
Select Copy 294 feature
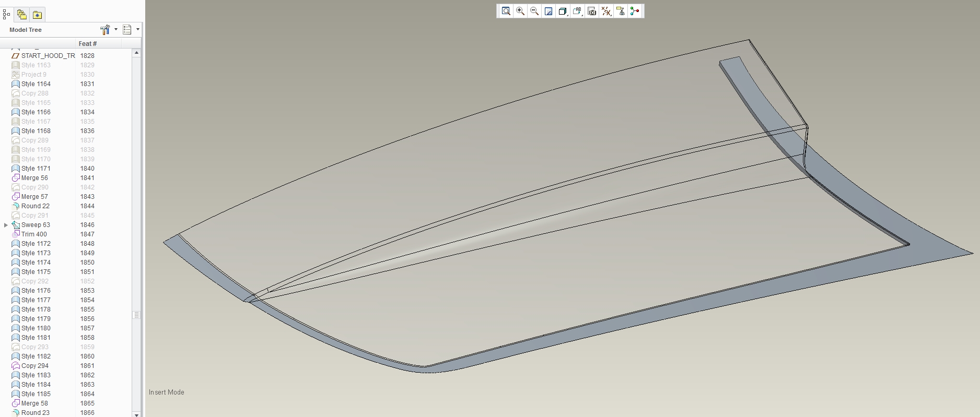click(35, 366)
